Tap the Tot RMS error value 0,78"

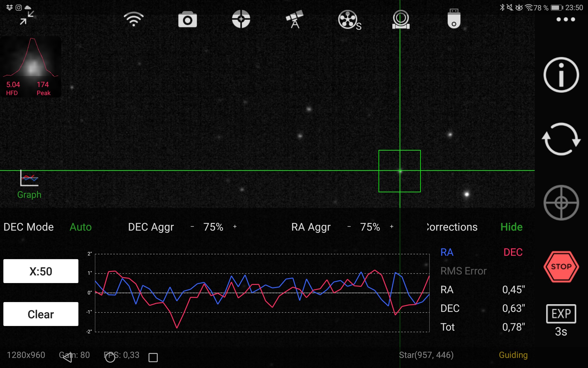[514, 327]
